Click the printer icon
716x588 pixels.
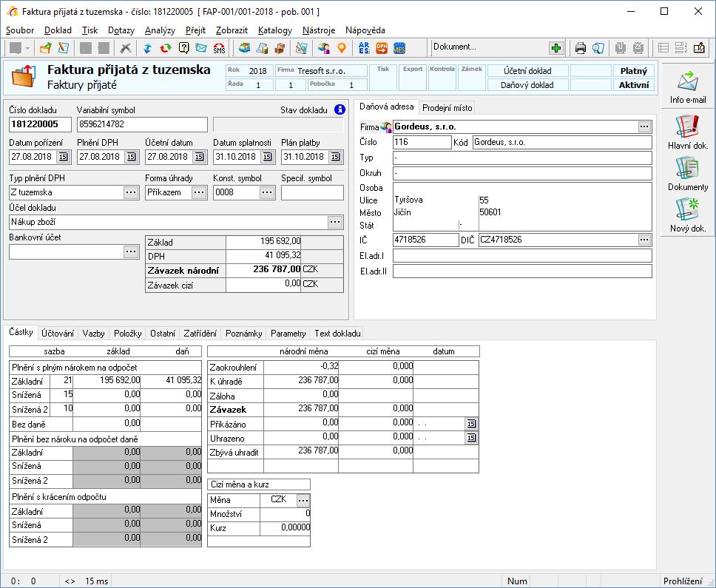581,48
